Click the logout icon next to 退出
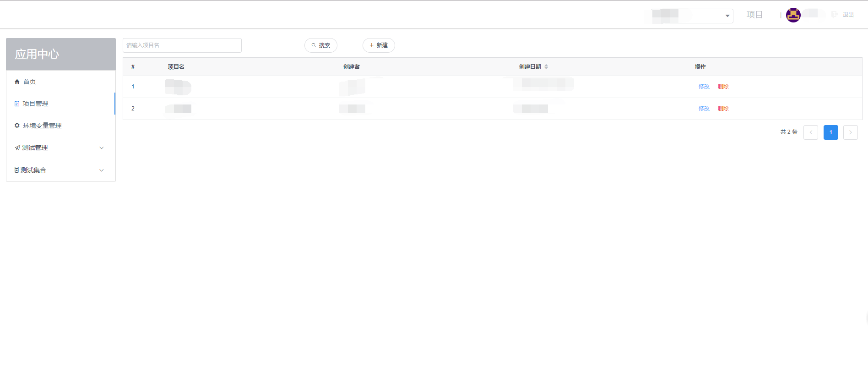Screen dimensions: 868x379 pyautogui.click(x=835, y=15)
